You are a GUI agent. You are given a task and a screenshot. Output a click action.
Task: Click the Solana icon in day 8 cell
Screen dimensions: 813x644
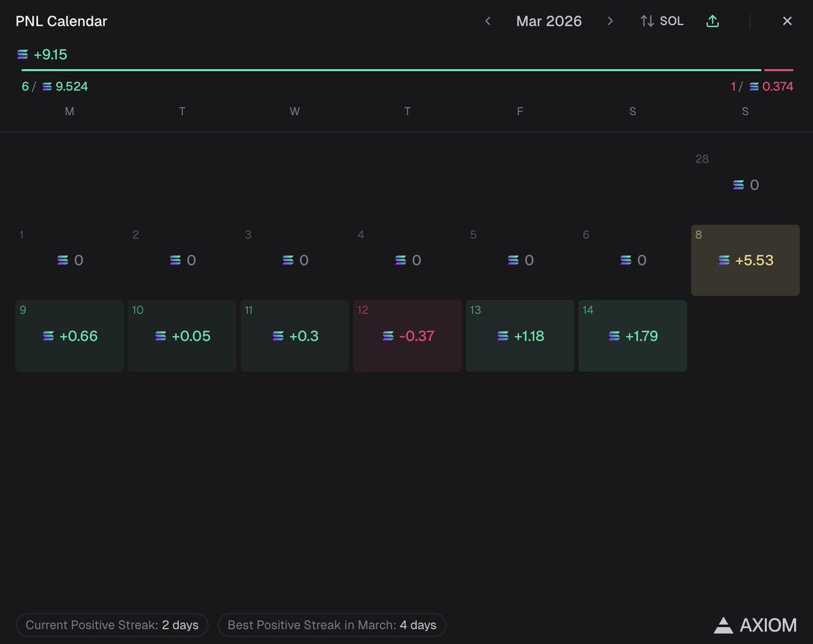[x=724, y=260]
